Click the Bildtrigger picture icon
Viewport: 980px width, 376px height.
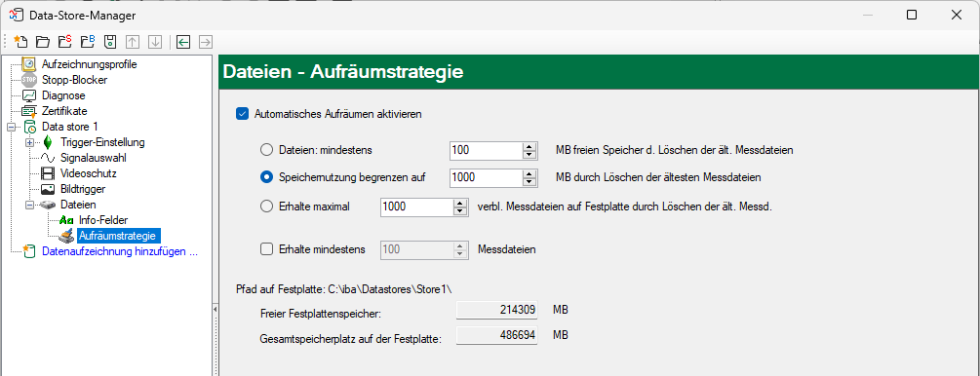pos(48,189)
